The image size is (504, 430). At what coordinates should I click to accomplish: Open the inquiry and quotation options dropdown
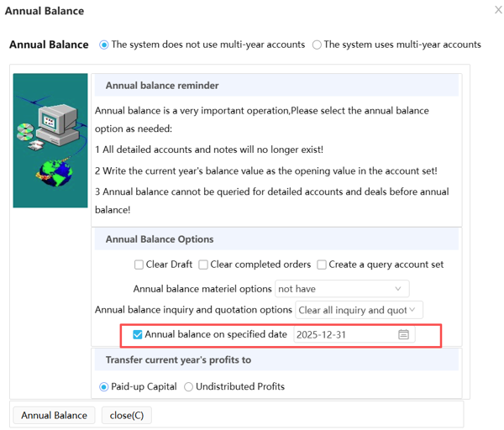(358, 310)
